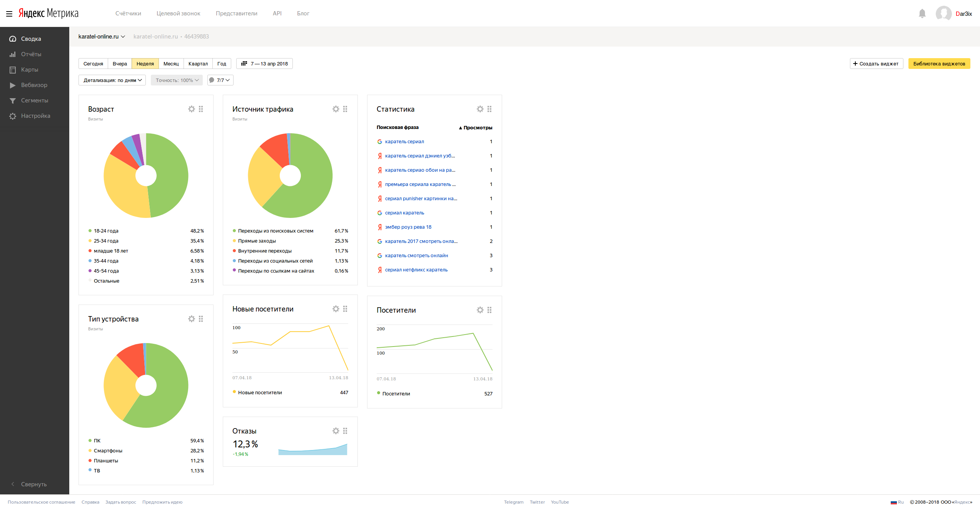Toggle Переходы из поисковых систем legend
Image resolution: width=980 pixels, height=509 pixels.
point(290,231)
